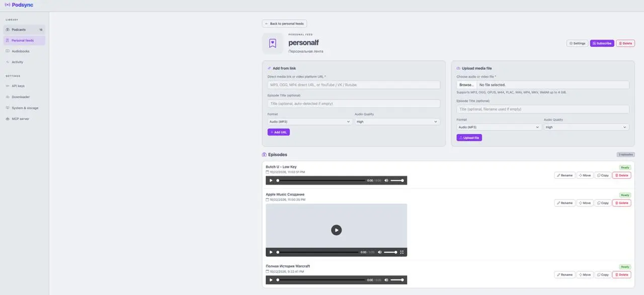The width and height of the screenshot is (644, 295).
Task: Click Browse... to choose a file
Action: point(466,85)
